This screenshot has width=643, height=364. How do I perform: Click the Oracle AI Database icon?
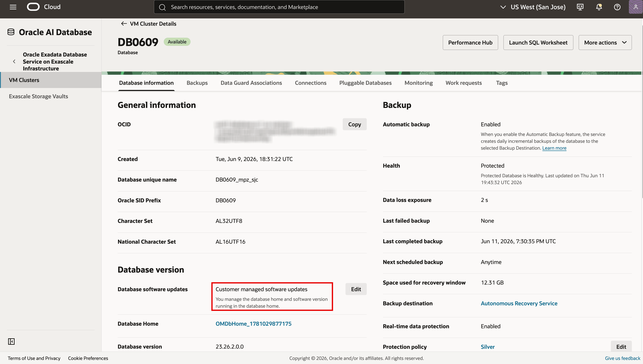pos(11,32)
